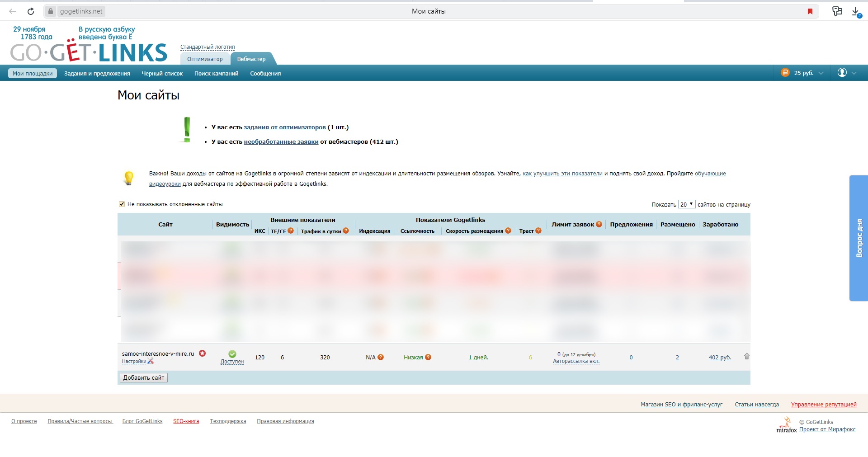
Task: Open the translate icon in the browser toolbar
Action: point(837,11)
